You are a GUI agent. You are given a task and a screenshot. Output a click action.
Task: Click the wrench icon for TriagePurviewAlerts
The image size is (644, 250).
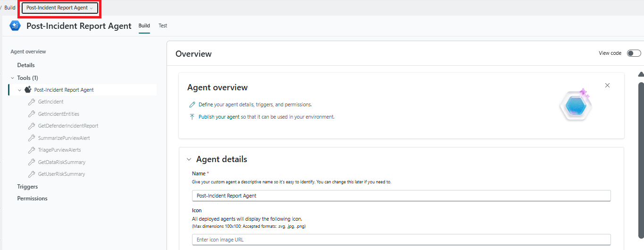click(x=32, y=150)
